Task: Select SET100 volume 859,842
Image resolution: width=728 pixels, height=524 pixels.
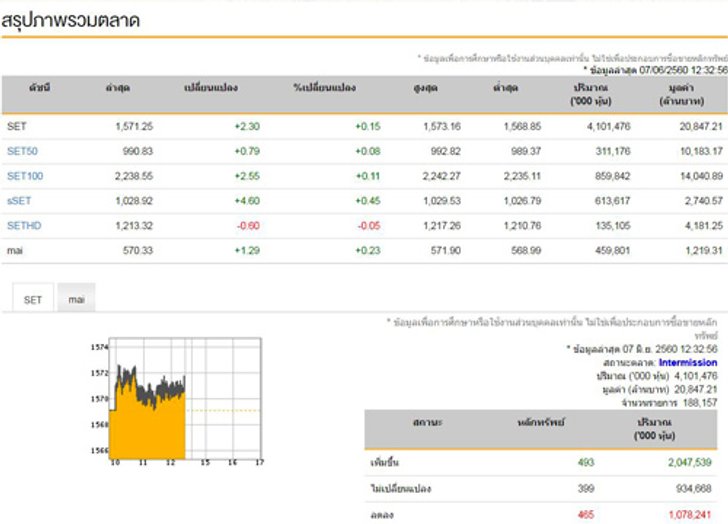Action: tap(612, 176)
